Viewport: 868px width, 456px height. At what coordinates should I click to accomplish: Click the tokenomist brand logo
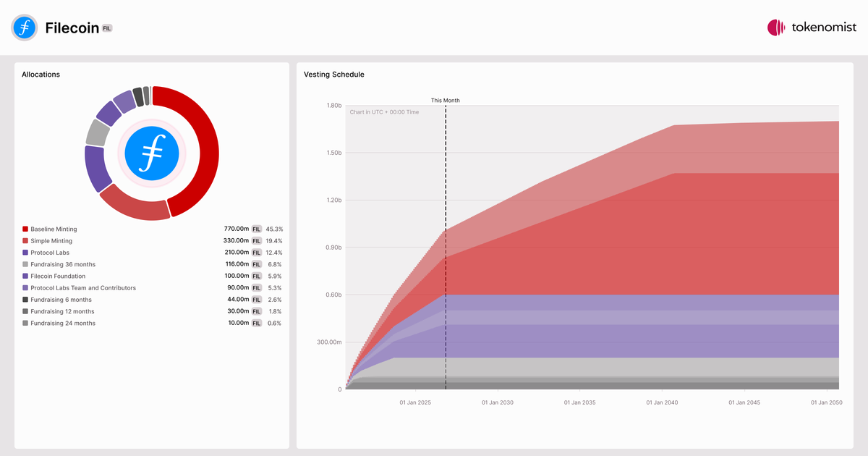pos(812,28)
